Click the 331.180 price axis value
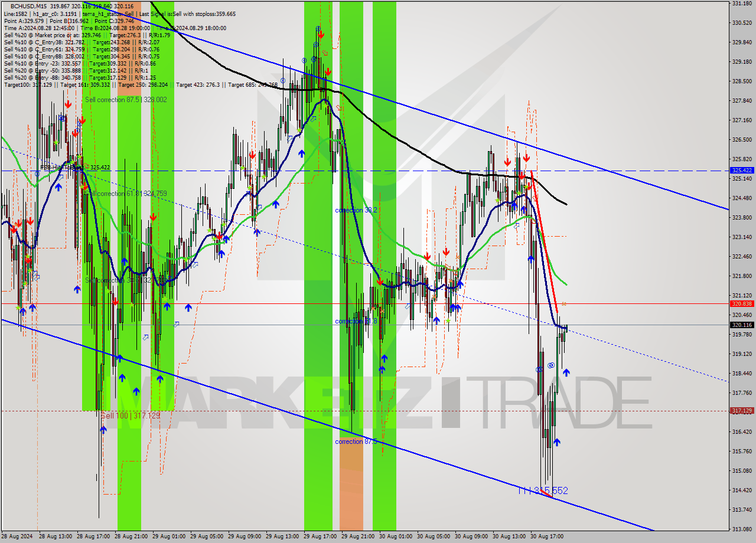 point(742,4)
